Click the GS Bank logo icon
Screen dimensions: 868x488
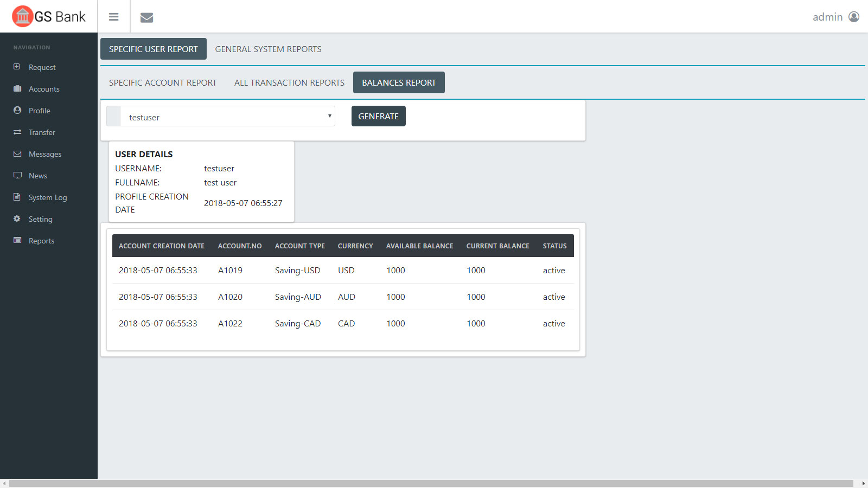(23, 16)
